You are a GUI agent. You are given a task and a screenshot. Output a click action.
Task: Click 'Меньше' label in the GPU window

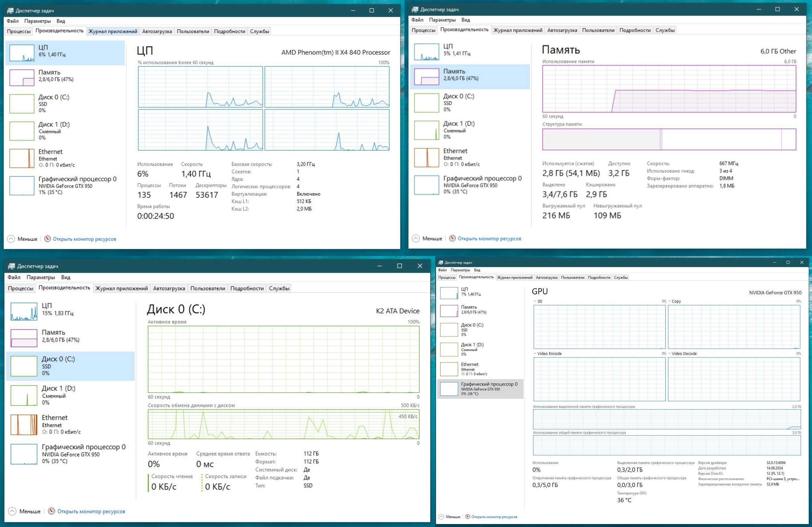pyautogui.click(x=453, y=517)
